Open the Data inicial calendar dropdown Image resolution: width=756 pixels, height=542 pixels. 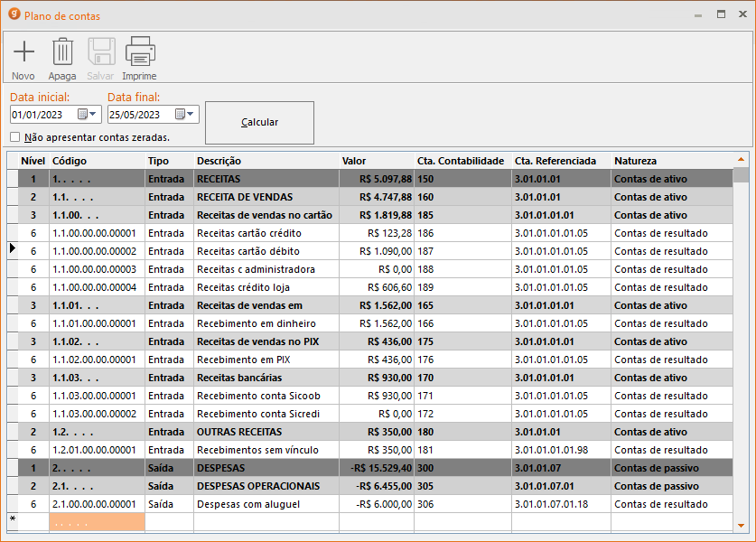(x=88, y=115)
